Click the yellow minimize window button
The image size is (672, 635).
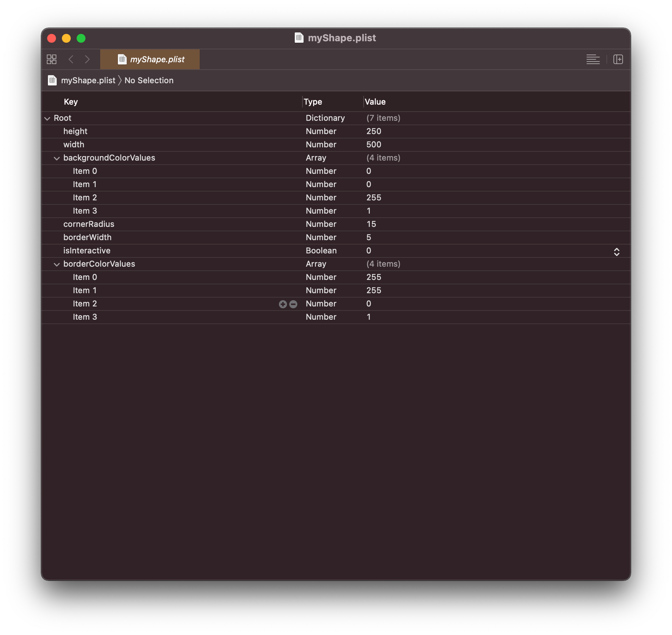[66, 38]
